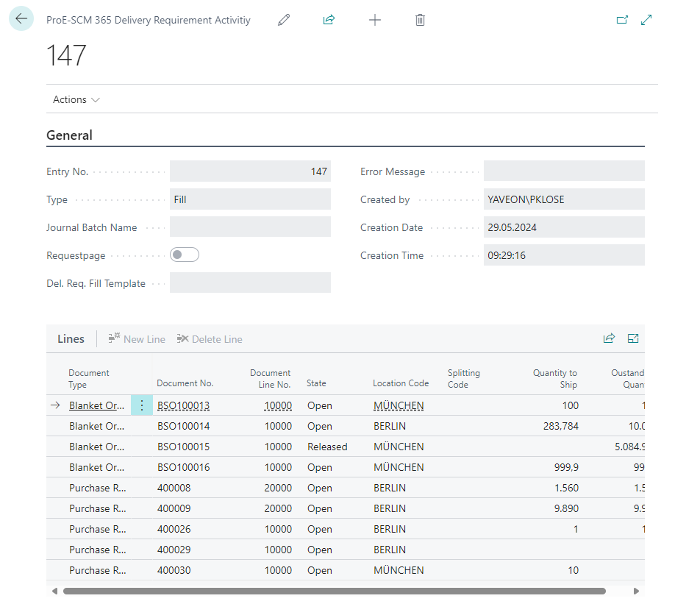This screenshot has width=700, height=604.
Task: Click the State column header
Action: tap(316, 383)
